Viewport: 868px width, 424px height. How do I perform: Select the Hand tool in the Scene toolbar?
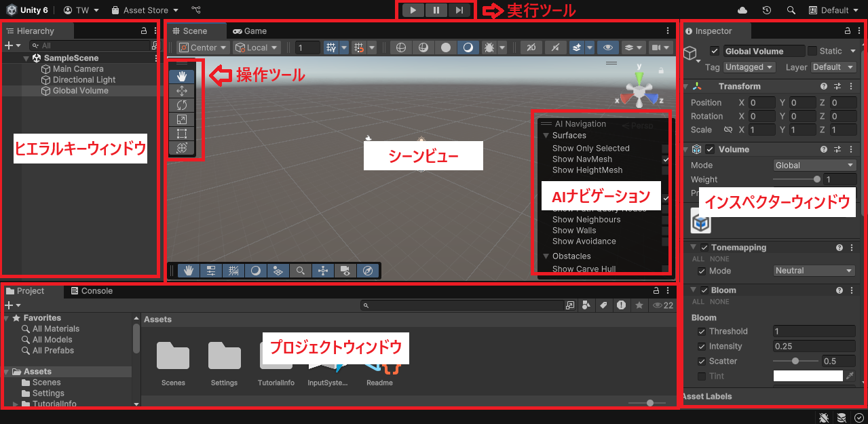pyautogui.click(x=181, y=75)
